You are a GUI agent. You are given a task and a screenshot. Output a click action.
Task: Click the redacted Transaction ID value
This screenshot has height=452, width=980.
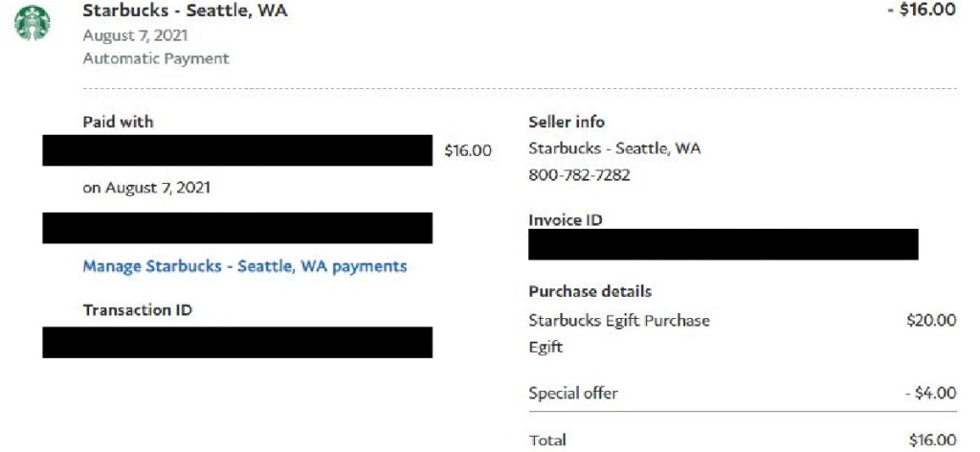tap(237, 342)
